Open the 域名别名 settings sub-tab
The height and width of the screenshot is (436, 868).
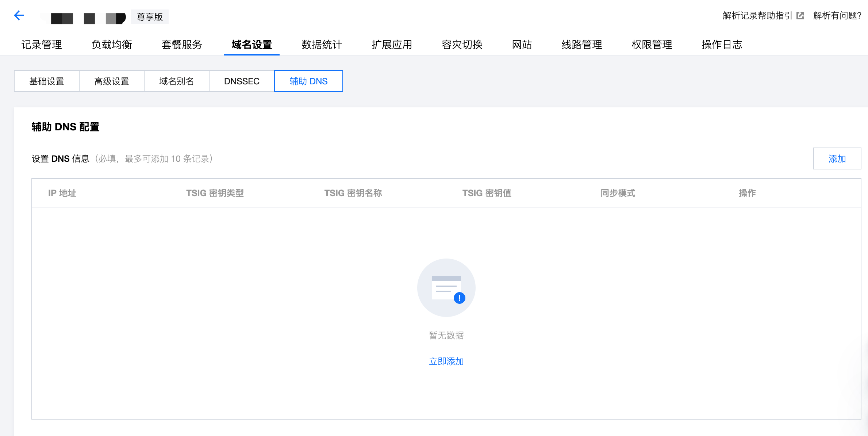(x=176, y=81)
